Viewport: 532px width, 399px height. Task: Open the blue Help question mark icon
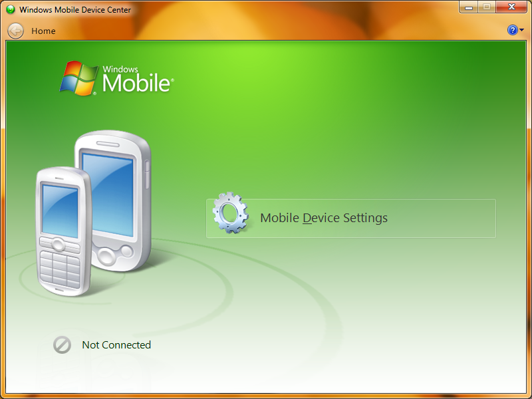[512, 30]
